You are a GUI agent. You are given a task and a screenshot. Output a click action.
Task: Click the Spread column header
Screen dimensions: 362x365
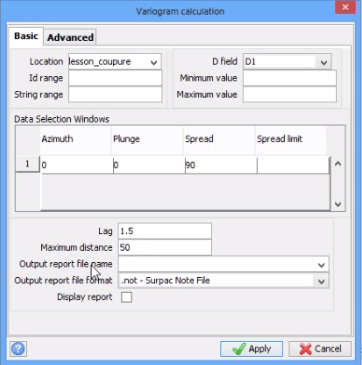point(219,139)
